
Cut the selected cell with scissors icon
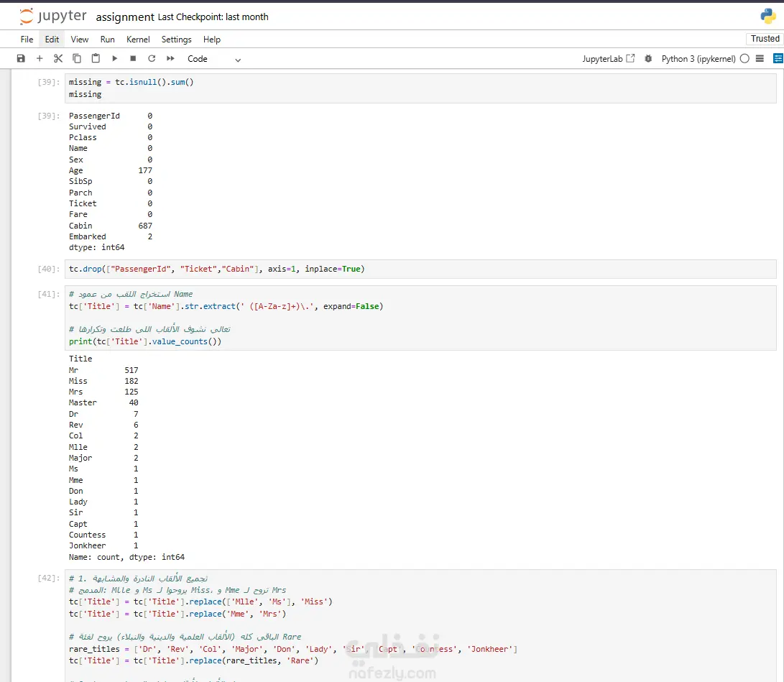pos(58,58)
